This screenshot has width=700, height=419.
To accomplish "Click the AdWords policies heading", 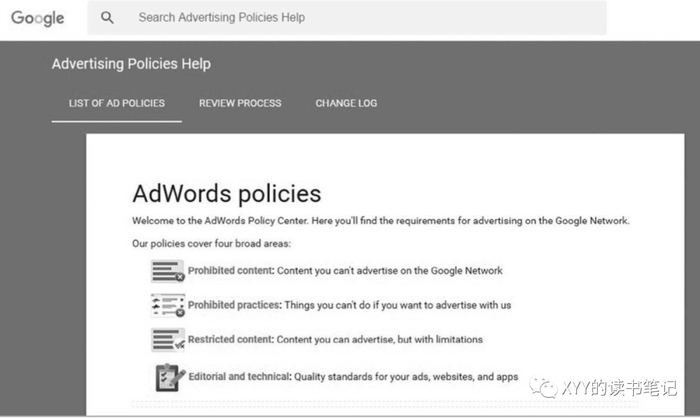I will (227, 194).
